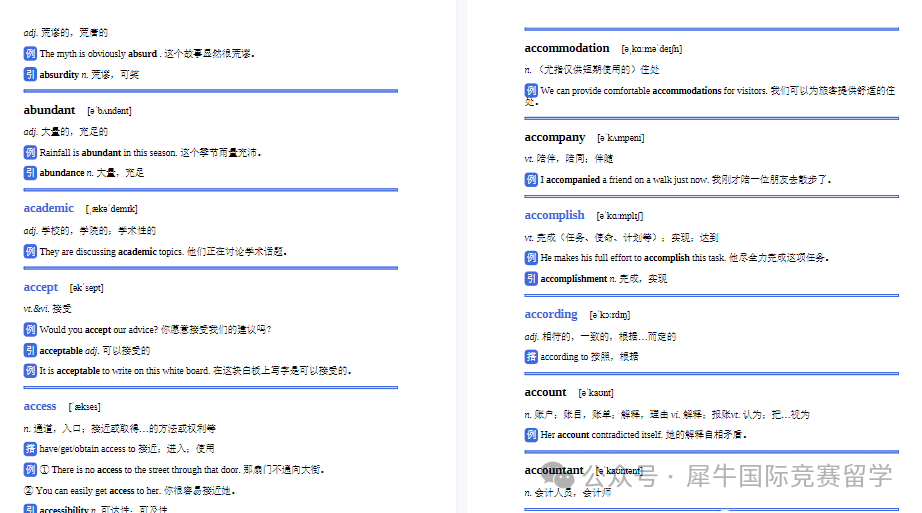Viewport: 922px width, 513px height.
Task: Click the phonetic transcription of 'abundant'
Action: tap(109, 111)
